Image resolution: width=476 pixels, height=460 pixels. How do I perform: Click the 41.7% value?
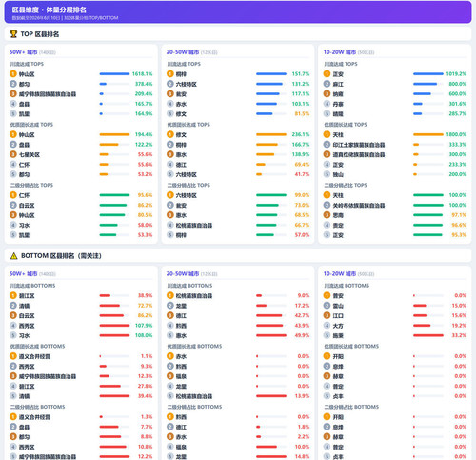click(x=302, y=174)
